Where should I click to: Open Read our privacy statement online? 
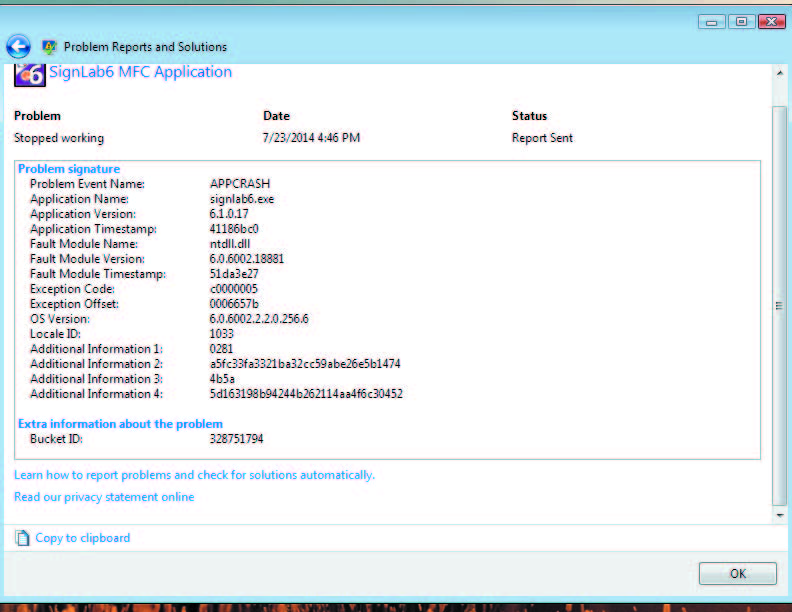(x=104, y=497)
